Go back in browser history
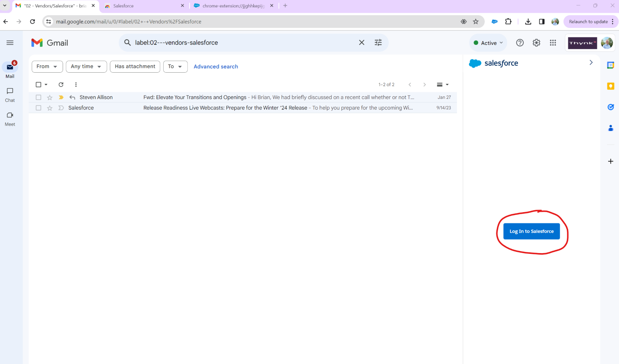This screenshot has height=364, width=619. click(5, 22)
